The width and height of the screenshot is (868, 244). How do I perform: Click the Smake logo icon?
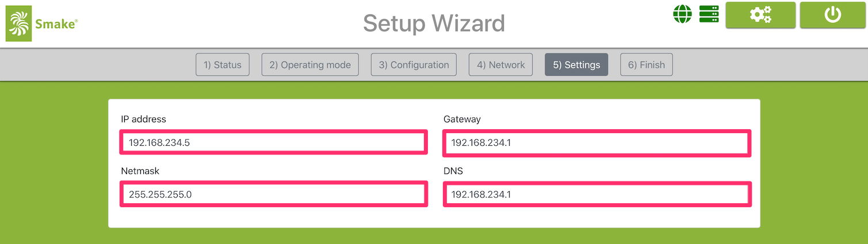point(18,24)
